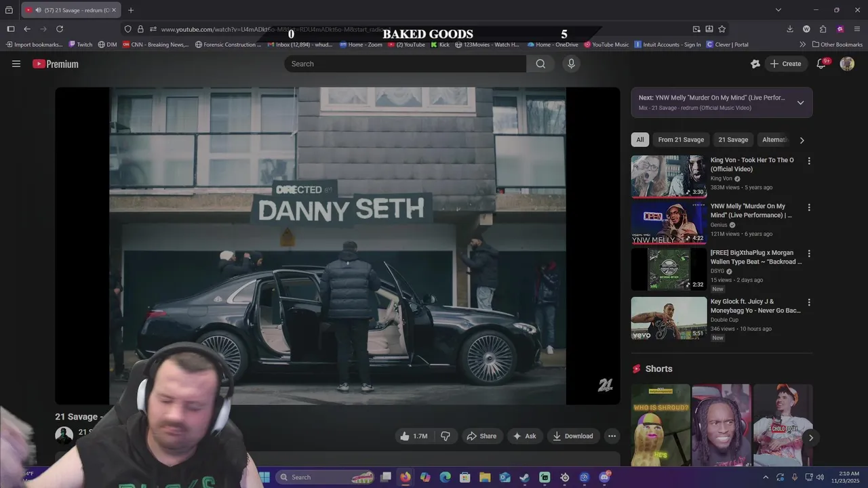868x488 pixels.
Task: Dislike the video with thumbs down
Action: tap(446, 436)
